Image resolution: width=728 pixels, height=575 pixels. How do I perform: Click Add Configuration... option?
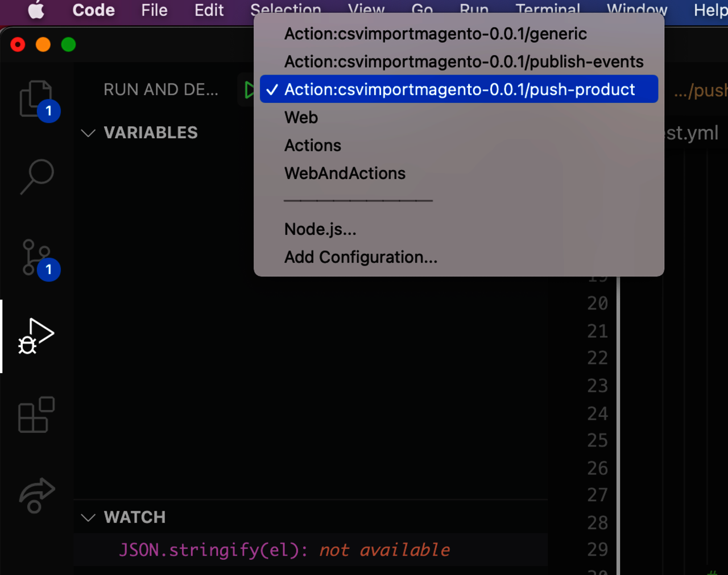361,257
